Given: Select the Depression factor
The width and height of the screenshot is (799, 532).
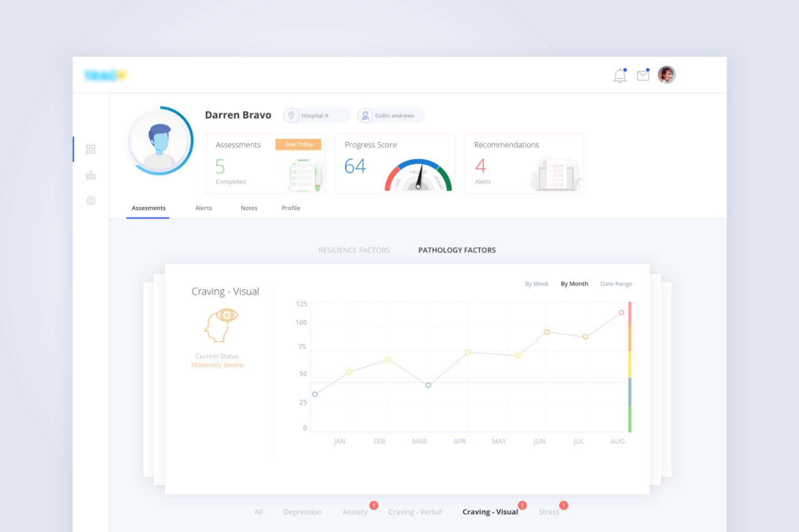Looking at the screenshot, I should 302,512.
